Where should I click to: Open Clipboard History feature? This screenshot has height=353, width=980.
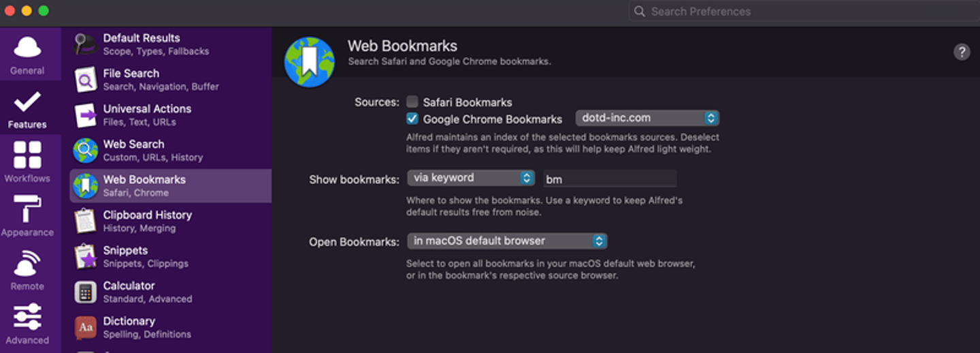click(147, 221)
